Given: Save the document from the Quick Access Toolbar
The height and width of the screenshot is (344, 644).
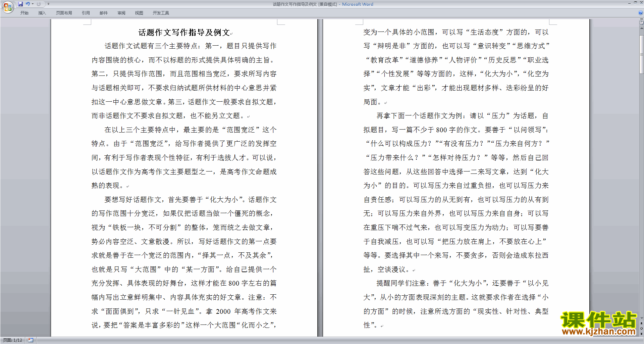Looking at the screenshot, I should (x=20, y=4).
